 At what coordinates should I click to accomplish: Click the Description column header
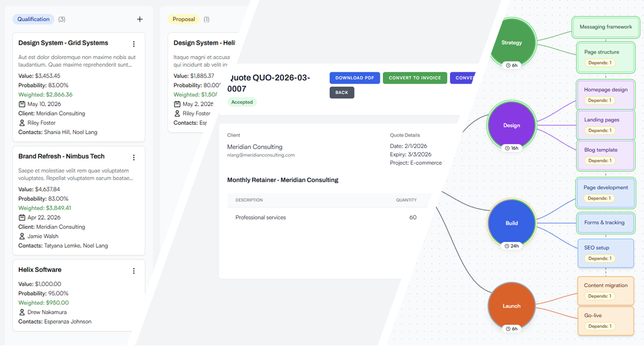click(249, 200)
